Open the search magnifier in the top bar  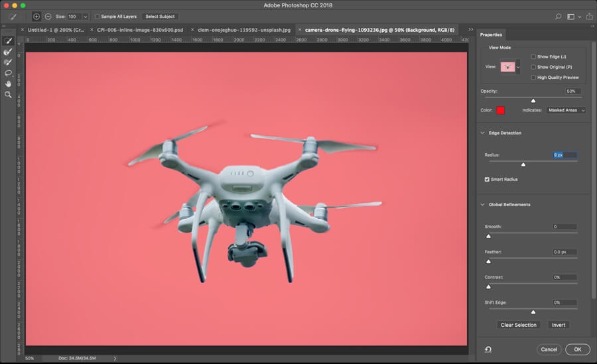click(x=558, y=16)
